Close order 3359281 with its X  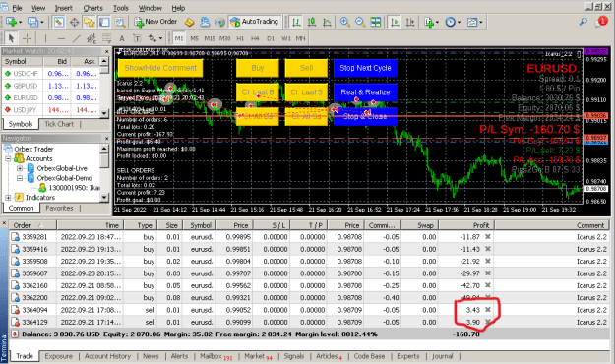(x=488, y=237)
